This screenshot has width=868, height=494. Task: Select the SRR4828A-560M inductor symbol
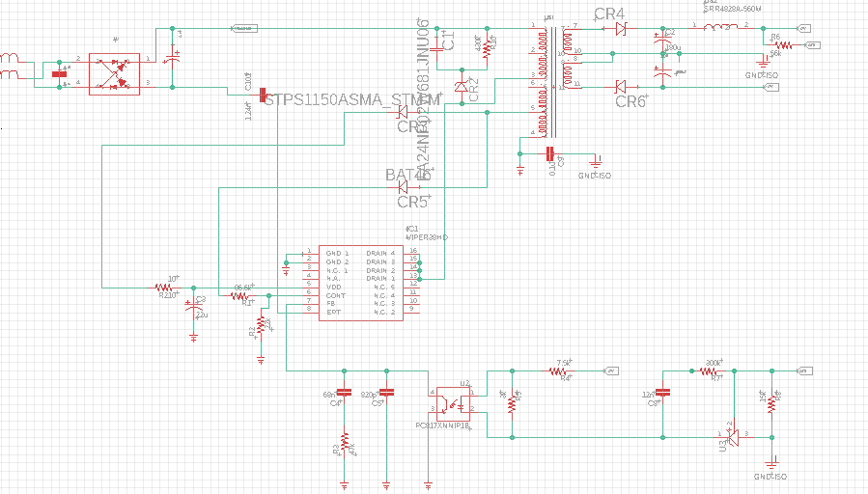tap(720, 27)
